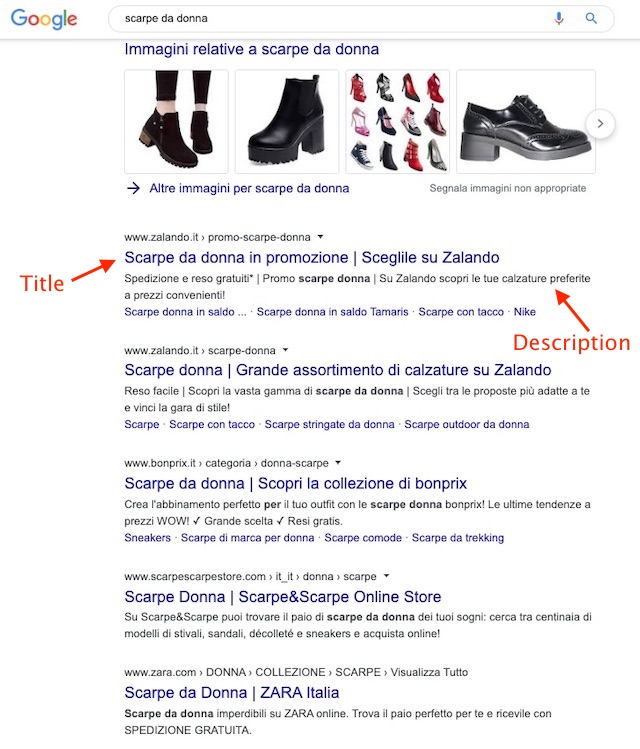
Task: Expand dropdown beside scarpescarpestore URL
Action: [x=386, y=576]
